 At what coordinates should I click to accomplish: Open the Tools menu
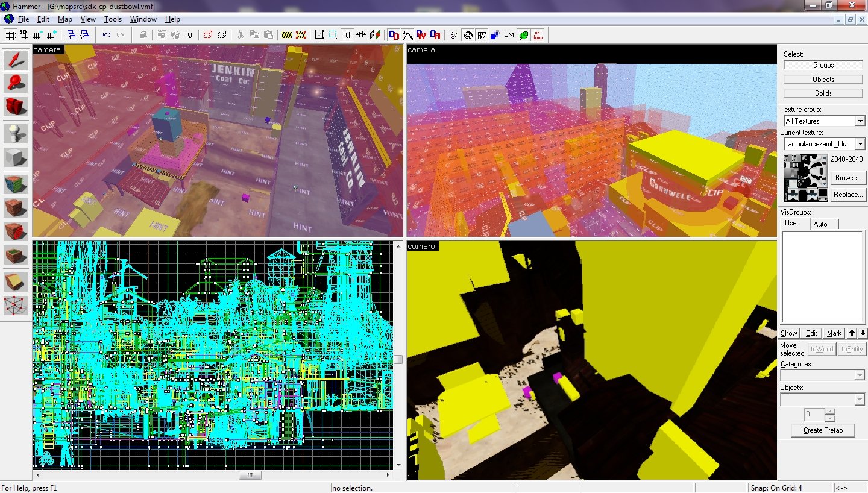tap(113, 19)
